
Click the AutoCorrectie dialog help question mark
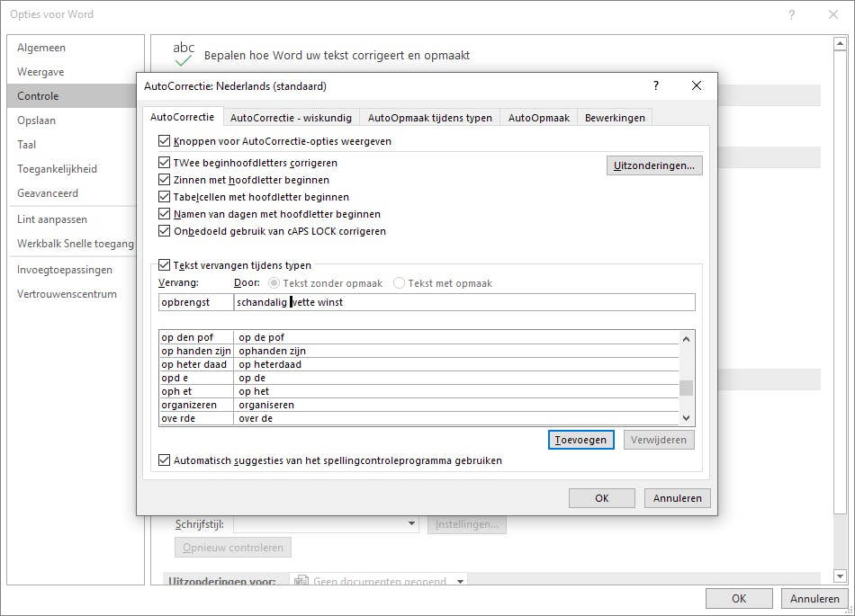tap(656, 85)
